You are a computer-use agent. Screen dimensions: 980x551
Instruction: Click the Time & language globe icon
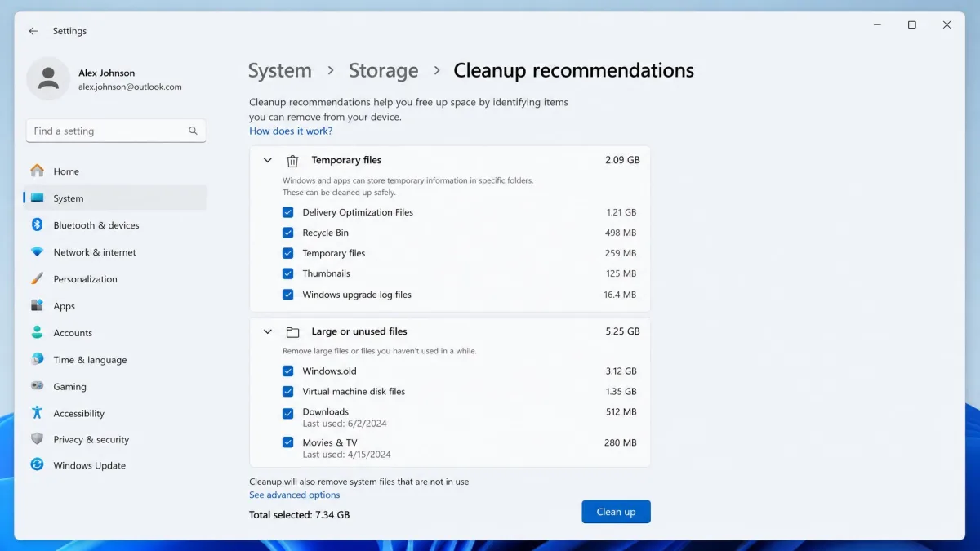(x=38, y=359)
